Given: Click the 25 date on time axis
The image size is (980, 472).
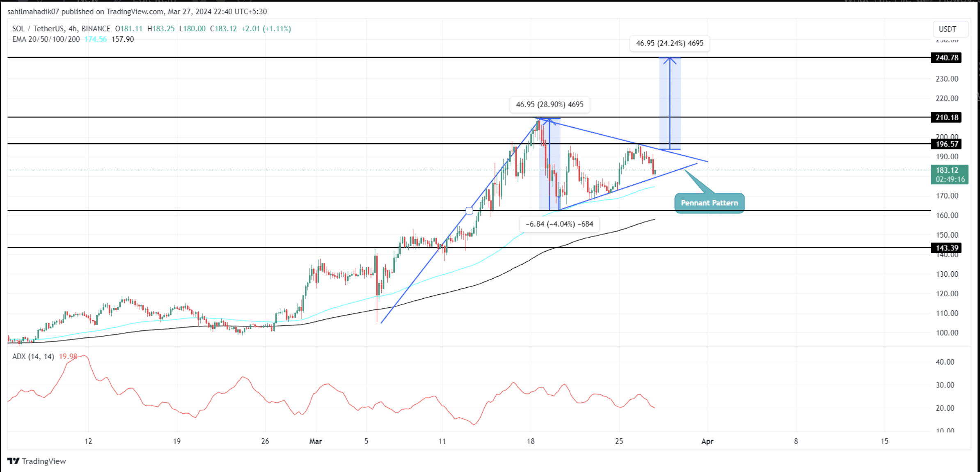Looking at the screenshot, I should point(619,441).
